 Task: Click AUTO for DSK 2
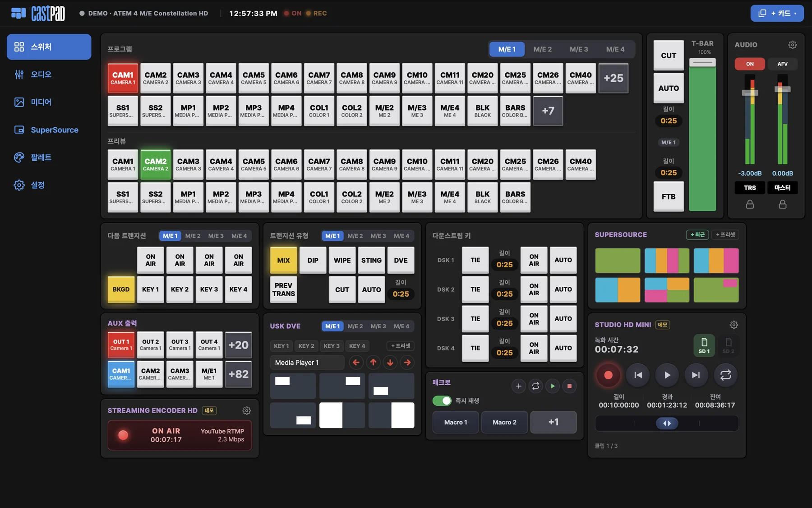click(563, 289)
